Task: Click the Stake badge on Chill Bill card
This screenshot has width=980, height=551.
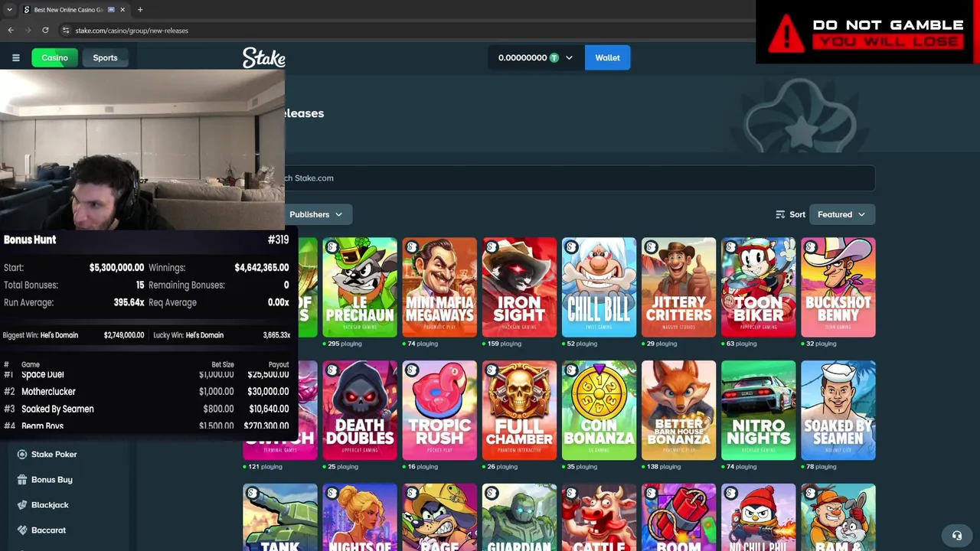Action: click(571, 247)
